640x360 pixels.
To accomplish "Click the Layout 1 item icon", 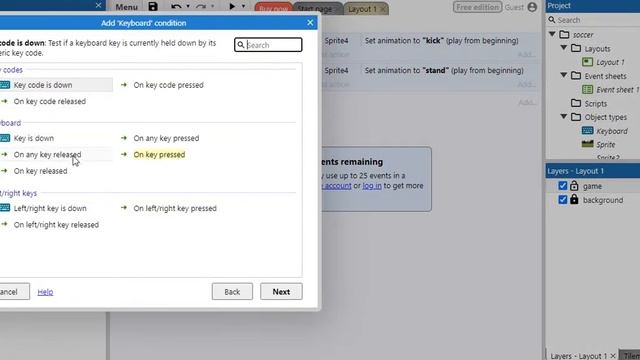I will tap(587, 62).
